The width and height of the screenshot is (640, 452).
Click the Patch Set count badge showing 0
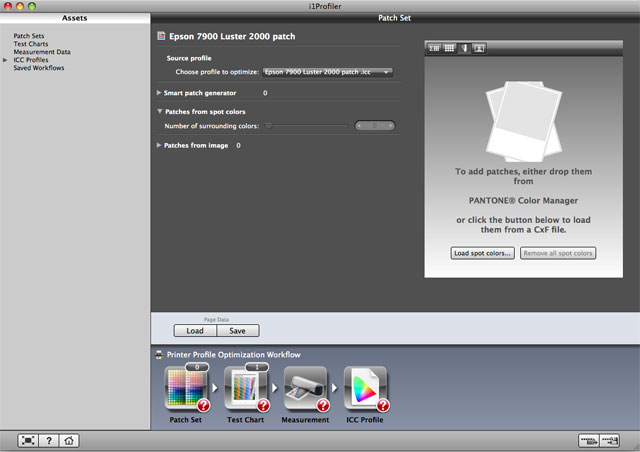[197, 367]
